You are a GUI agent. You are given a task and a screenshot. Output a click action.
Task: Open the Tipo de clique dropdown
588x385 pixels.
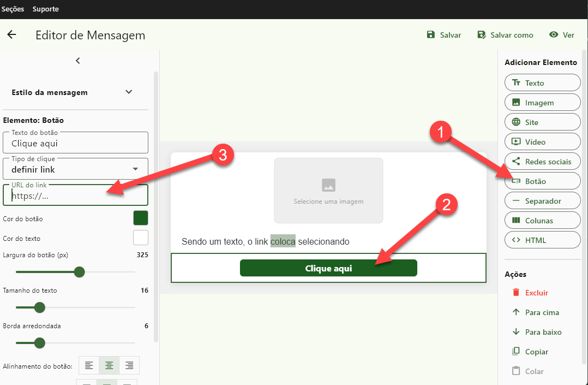pos(75,169)
